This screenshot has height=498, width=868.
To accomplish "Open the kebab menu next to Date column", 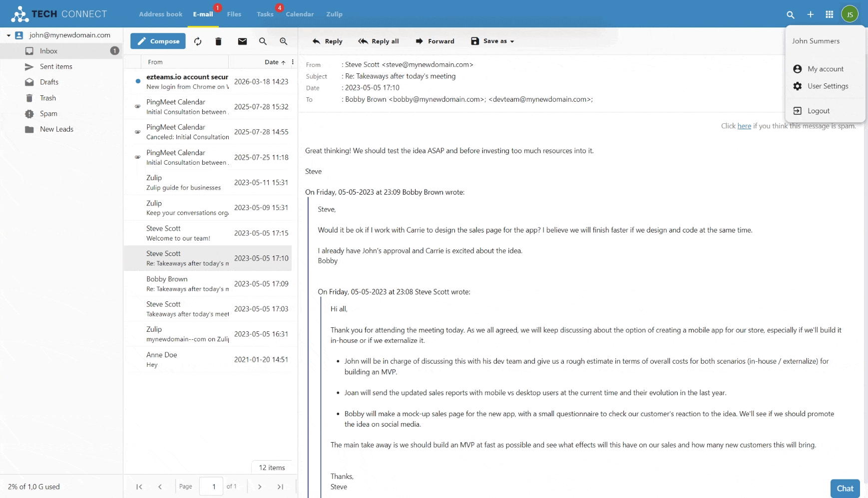I will 293,62.
